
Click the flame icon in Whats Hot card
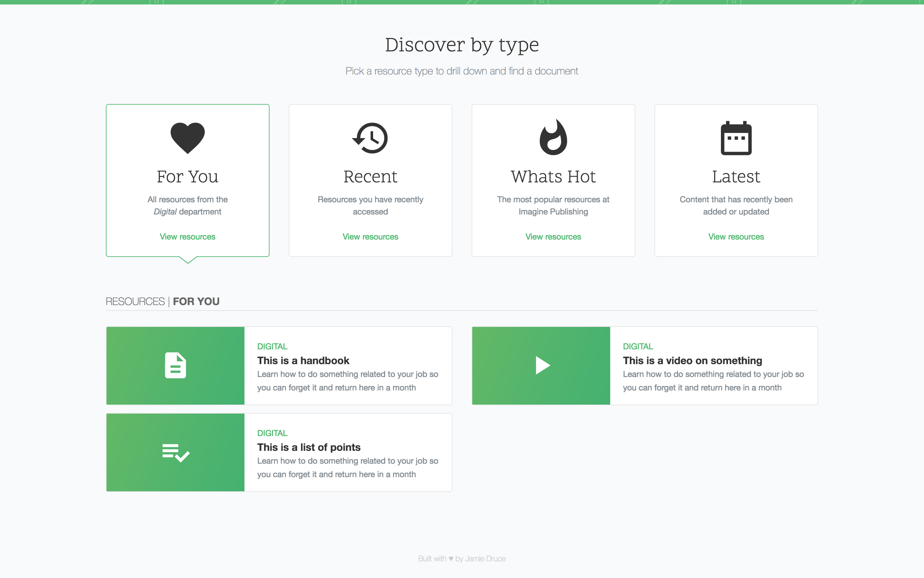click(x=553, y=137)
